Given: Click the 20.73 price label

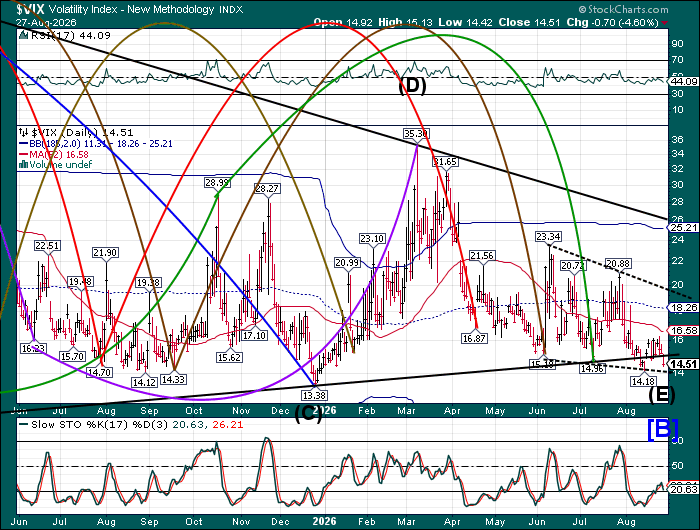Looking at the screenshot, I should point(572,266).
